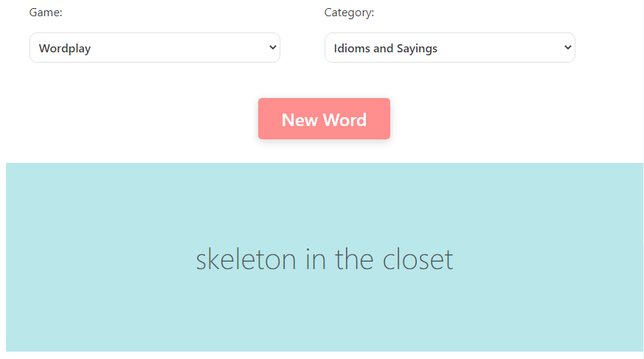Click the 'Wordplay' text in Game field
This screenshot has height=359, width=644.
tap(65, 49)
